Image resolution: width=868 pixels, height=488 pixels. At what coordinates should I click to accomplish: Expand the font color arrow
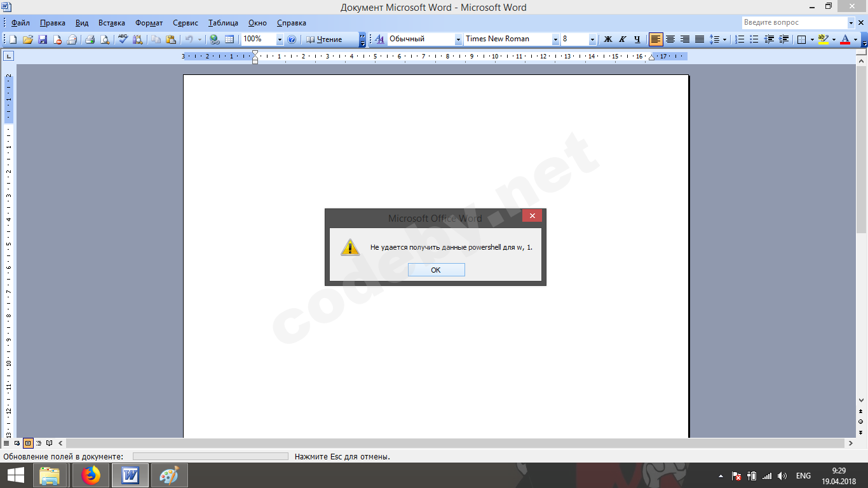(x=855, y=39)
